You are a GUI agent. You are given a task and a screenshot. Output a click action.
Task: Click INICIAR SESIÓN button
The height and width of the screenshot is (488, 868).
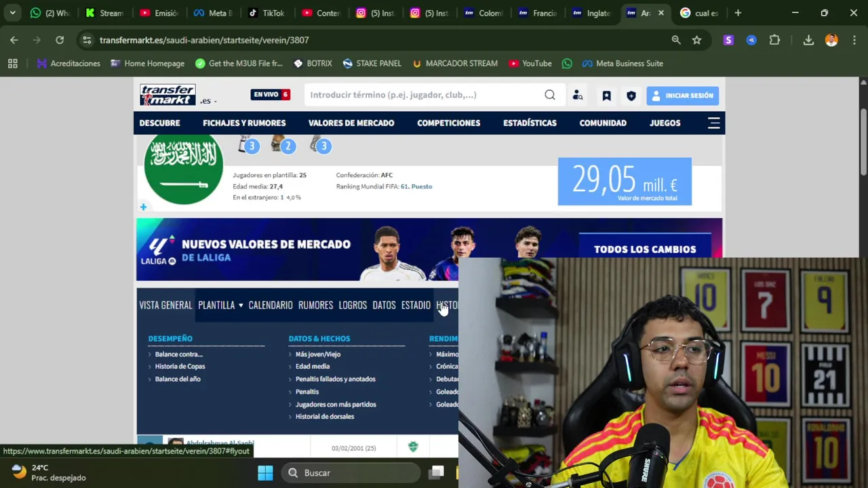point(682,96)
